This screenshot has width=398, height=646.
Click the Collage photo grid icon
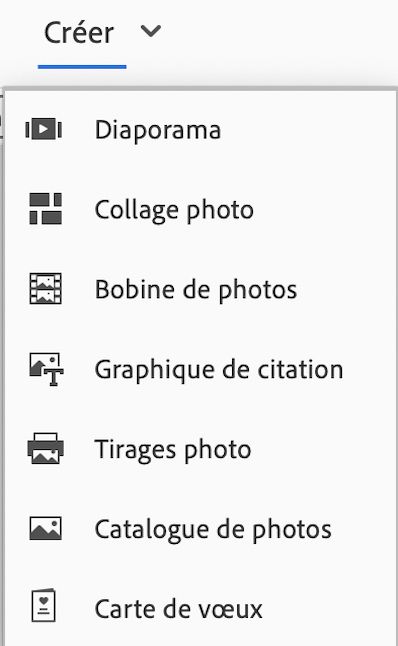pyautogui.click(x=46, y=209)
